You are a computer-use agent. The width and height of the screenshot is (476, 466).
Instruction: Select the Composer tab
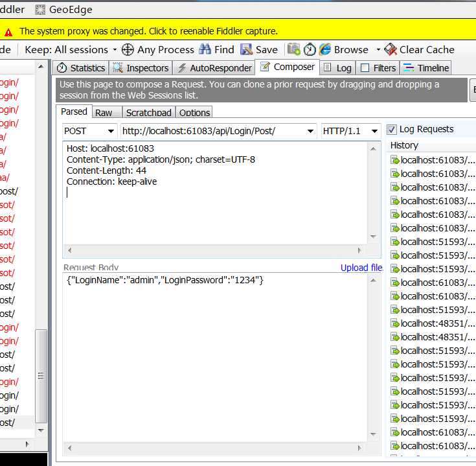pyautogui.click(x=287, y=67)
